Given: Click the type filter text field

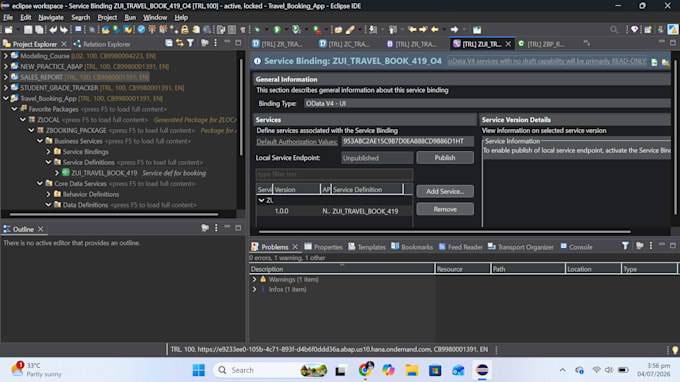Looking at the screenshot, I should [x=334, y=174].
